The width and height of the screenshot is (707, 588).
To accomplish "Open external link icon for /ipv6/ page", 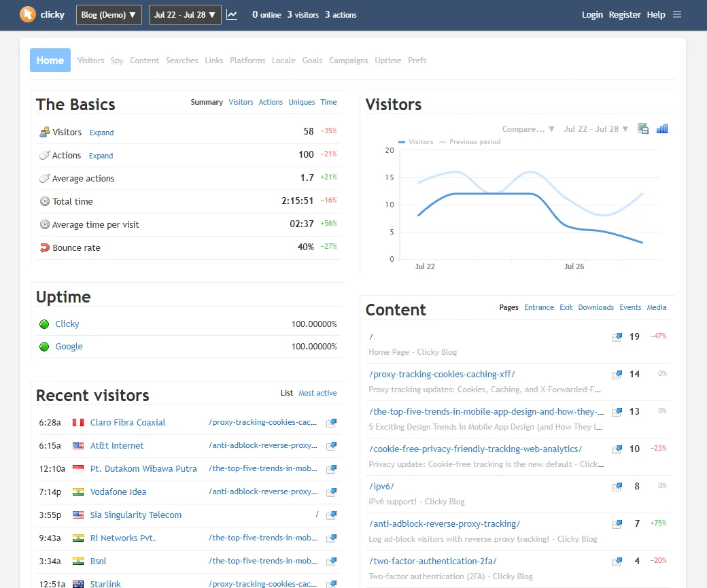I will (x=617, y=487).
